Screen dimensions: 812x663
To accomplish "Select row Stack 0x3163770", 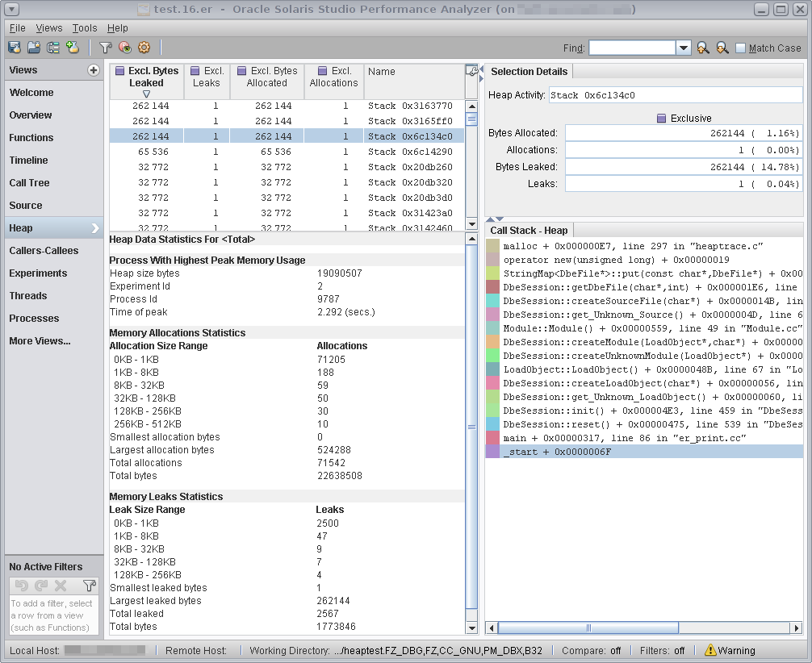I will coord(287,106).
